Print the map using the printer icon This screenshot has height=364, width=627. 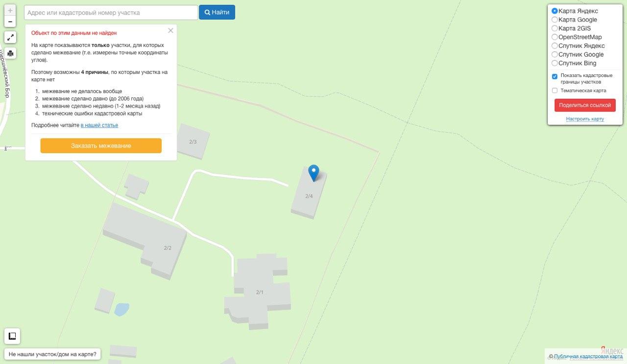[x=10, y=53]
